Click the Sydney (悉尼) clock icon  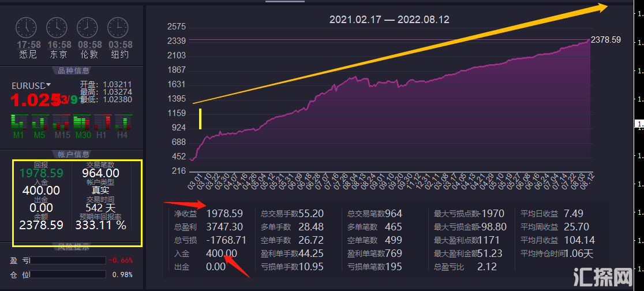point(26,27)
